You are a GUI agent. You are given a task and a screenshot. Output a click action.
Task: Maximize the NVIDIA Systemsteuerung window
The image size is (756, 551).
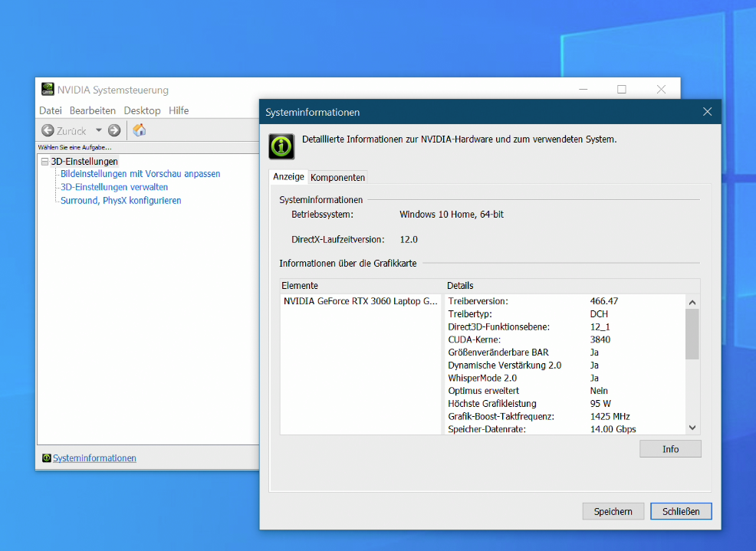click(622, 89)
